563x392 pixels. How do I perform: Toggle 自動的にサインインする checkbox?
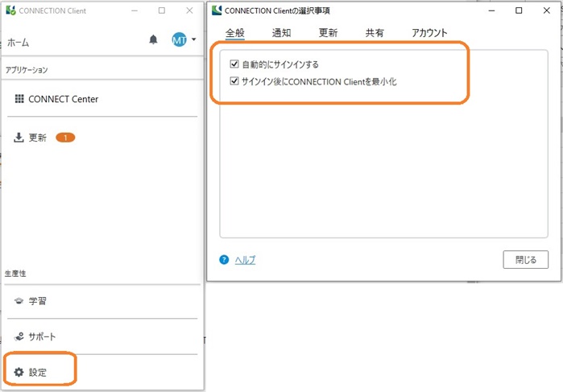coord(234,64)
